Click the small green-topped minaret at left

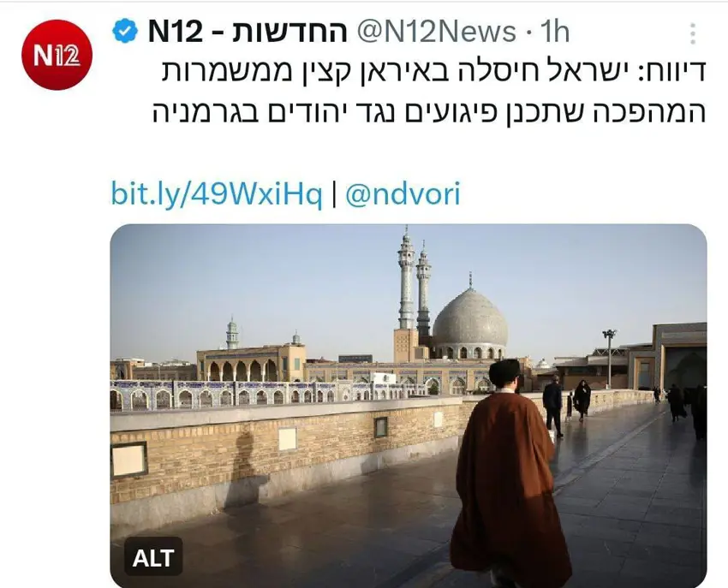click(x=232, y=333)
